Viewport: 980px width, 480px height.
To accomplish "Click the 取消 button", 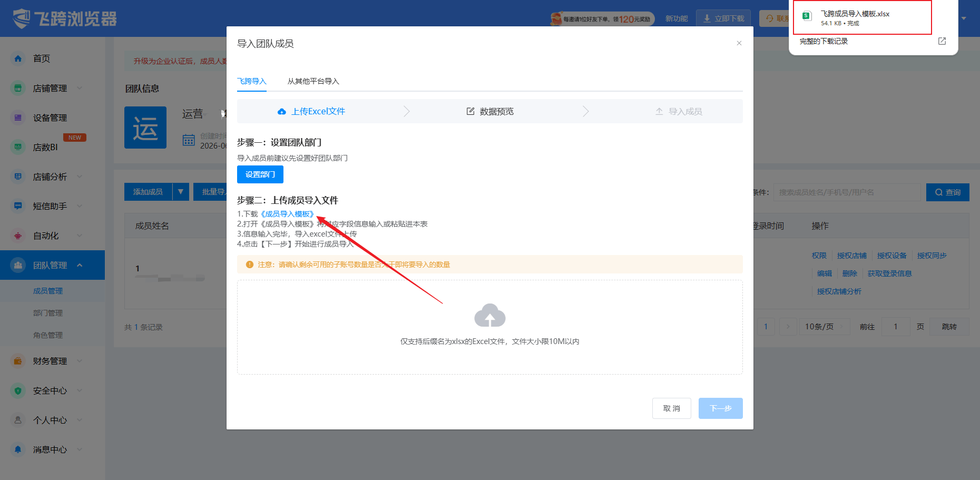I will [x=672, y=408].
